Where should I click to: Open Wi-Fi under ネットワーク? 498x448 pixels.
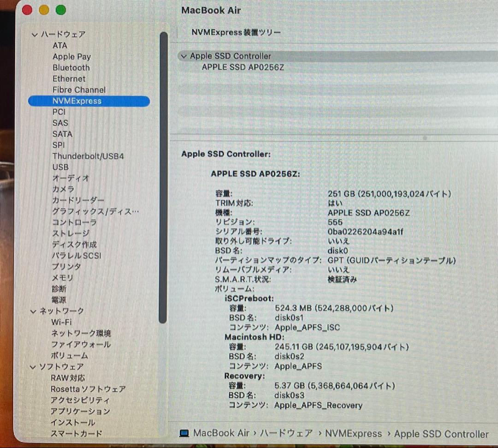pyautogui.click(x=61, y=322)
